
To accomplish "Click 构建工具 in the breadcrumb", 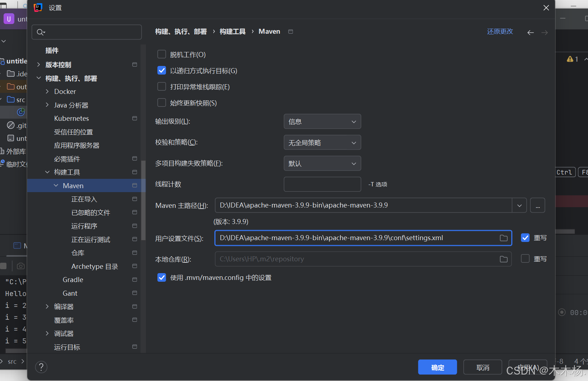I will tap(233, 32).
